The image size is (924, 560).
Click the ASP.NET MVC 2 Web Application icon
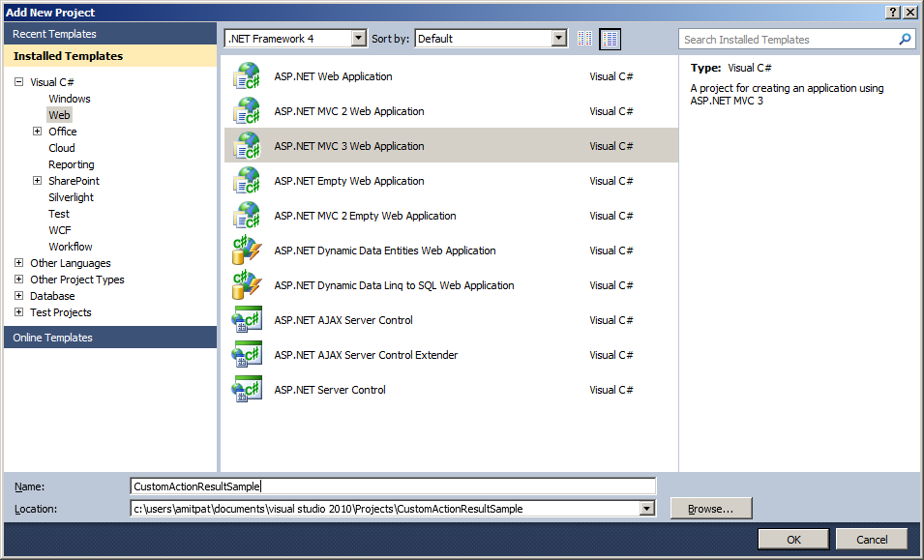coord(247,111)
